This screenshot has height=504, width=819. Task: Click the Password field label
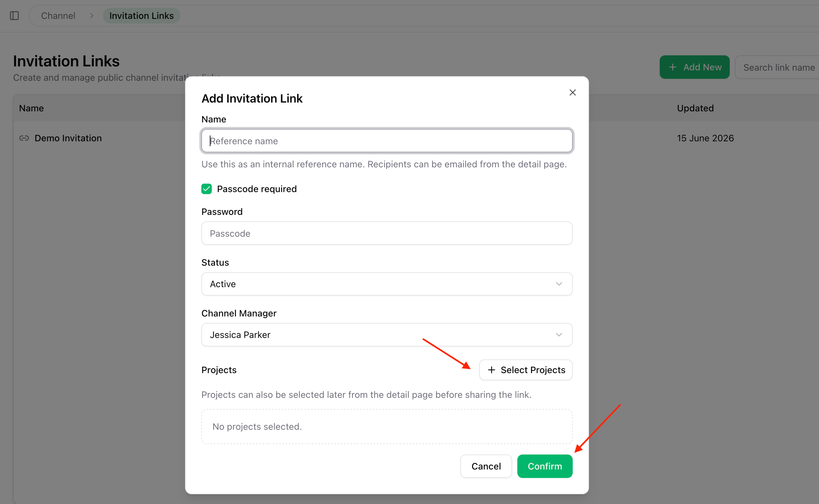[x=222, y=212]
